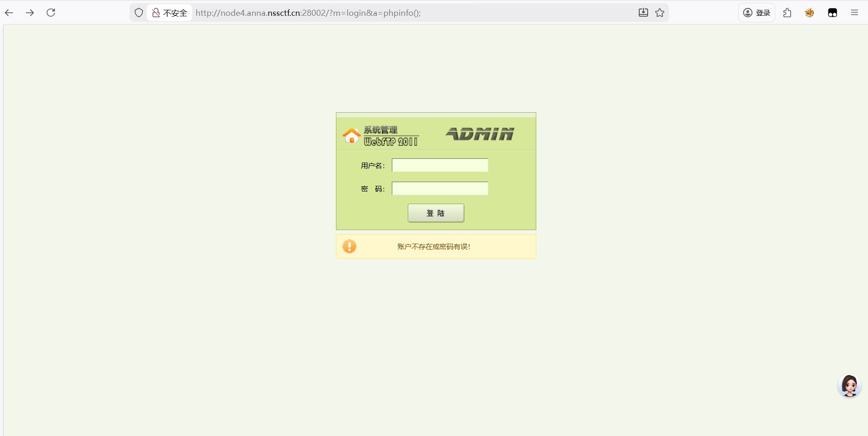The height and width of the screenshot is (436, 868).
Task: Click the install/download icon in address bar
Action: pyautogui.click(x=643, y=13)
